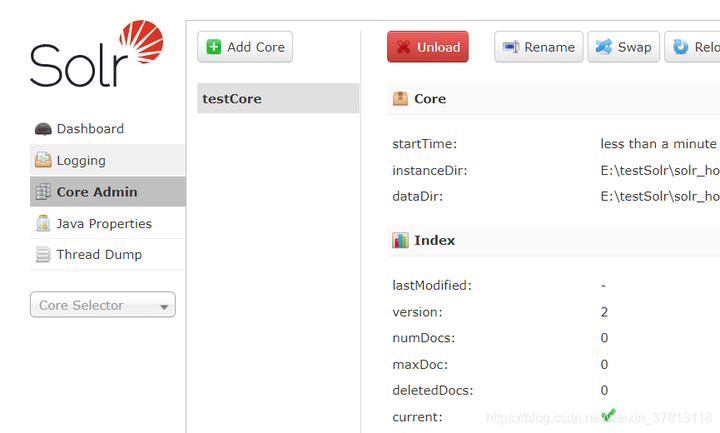
Task: Click the Java Properties icon
Action: pos(43,224)
